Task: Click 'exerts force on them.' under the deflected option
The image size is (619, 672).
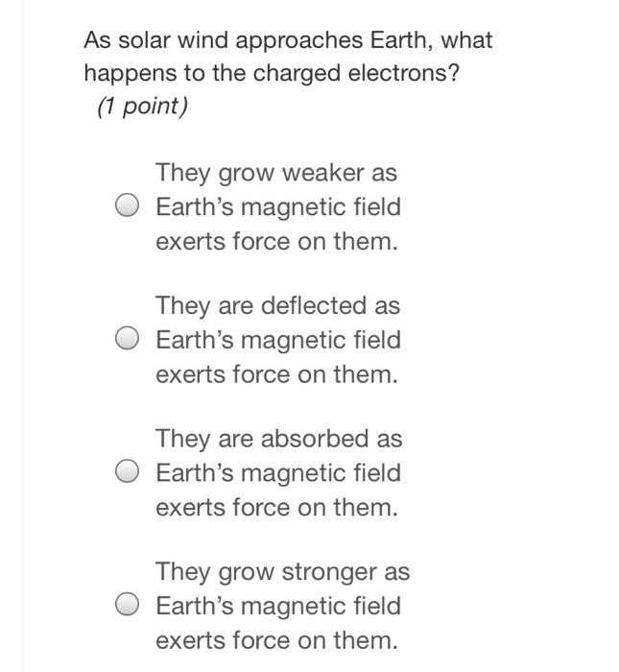Action: [276, 374]
